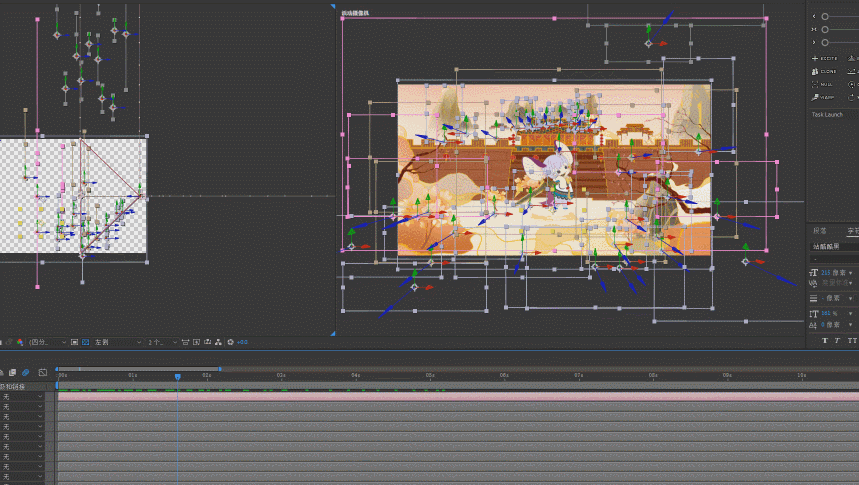This screenshot has height=485, width=859.
Task: Open the resolution dropdown (四分)
Action: [48, 342]
